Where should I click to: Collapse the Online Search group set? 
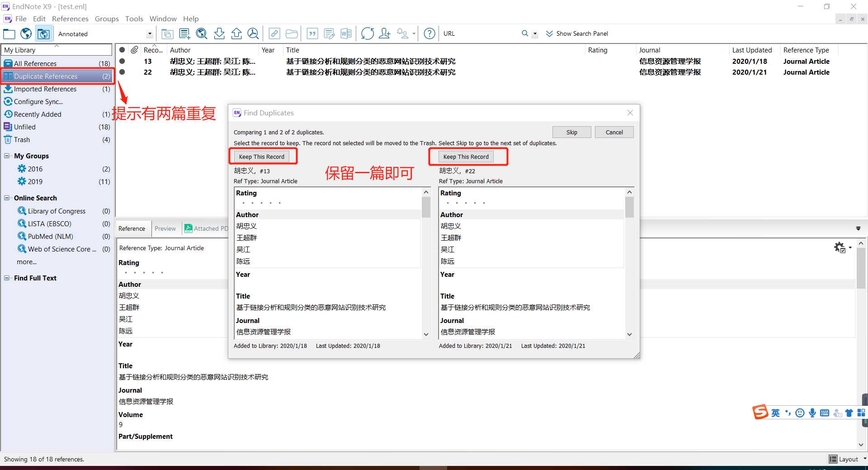7,198
